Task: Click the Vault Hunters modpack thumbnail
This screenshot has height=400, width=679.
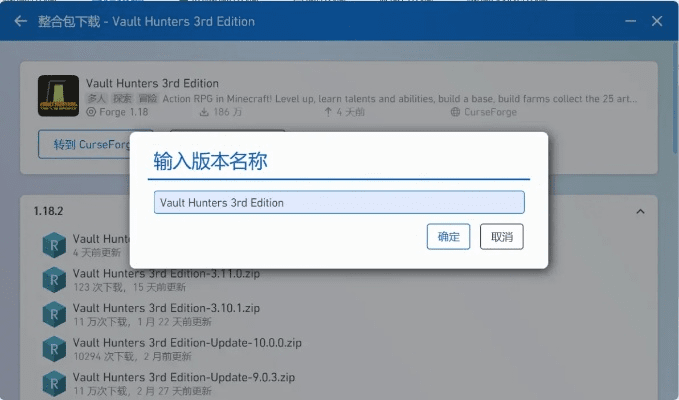Action: tap(59, 97)
